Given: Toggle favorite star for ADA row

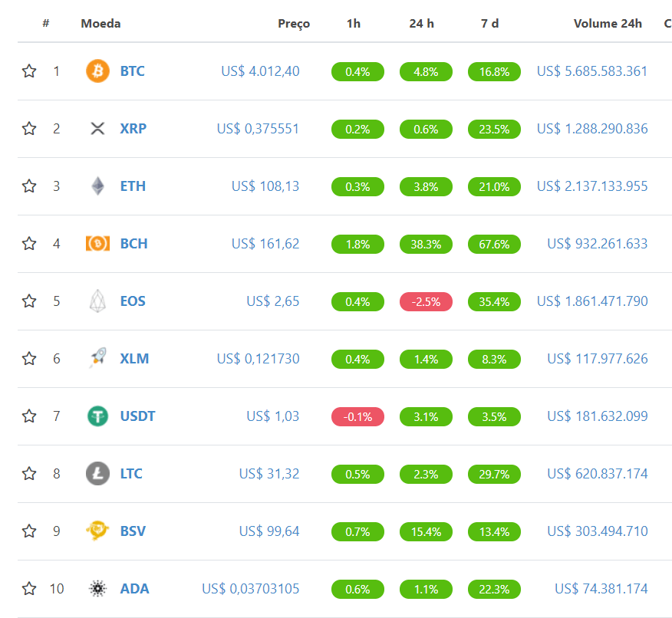Looking at the screenshot, I should click(29, 589).
